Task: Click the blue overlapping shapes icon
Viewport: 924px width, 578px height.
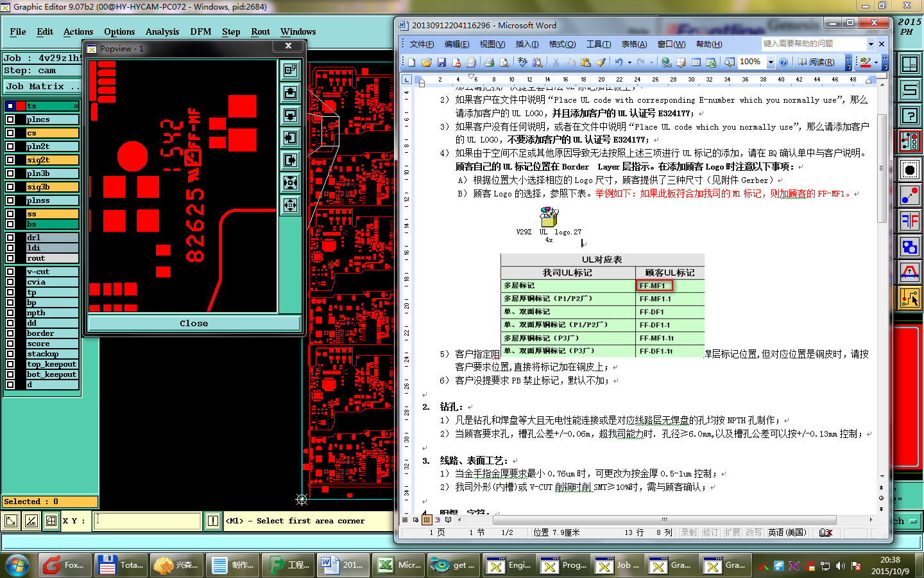Action: click(x=910, y=247)
